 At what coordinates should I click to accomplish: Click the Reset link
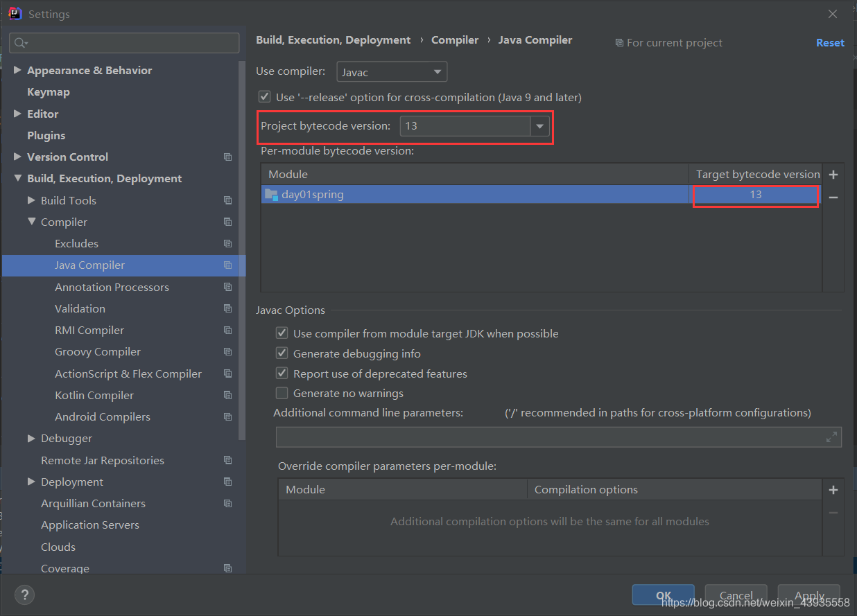point(830,42)
